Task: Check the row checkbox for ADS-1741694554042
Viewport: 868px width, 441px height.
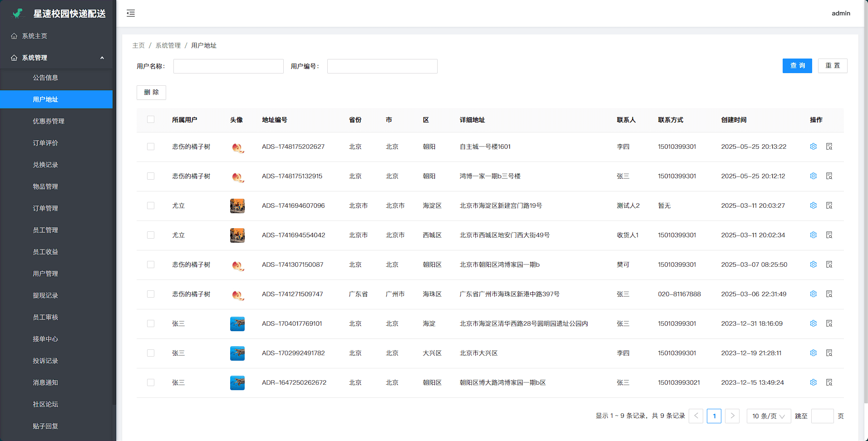Action: click(151, 235)
